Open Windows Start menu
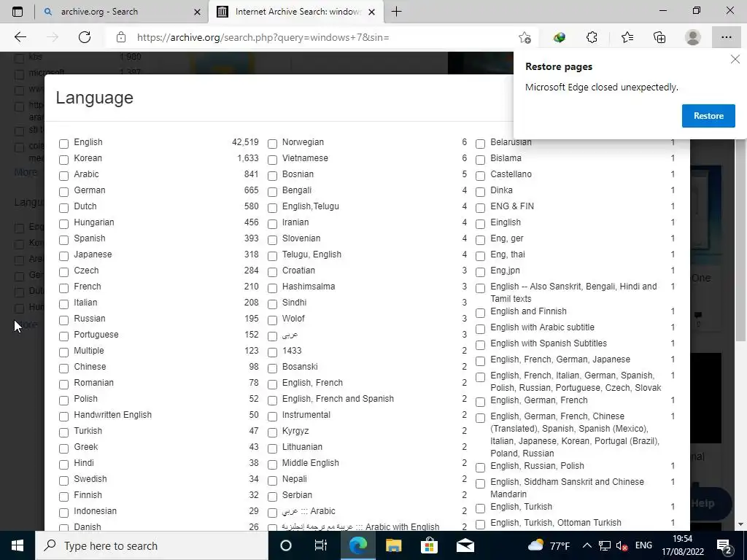Image resolution: width=747 pixels, height=560 pixels. tap(18, 545)
